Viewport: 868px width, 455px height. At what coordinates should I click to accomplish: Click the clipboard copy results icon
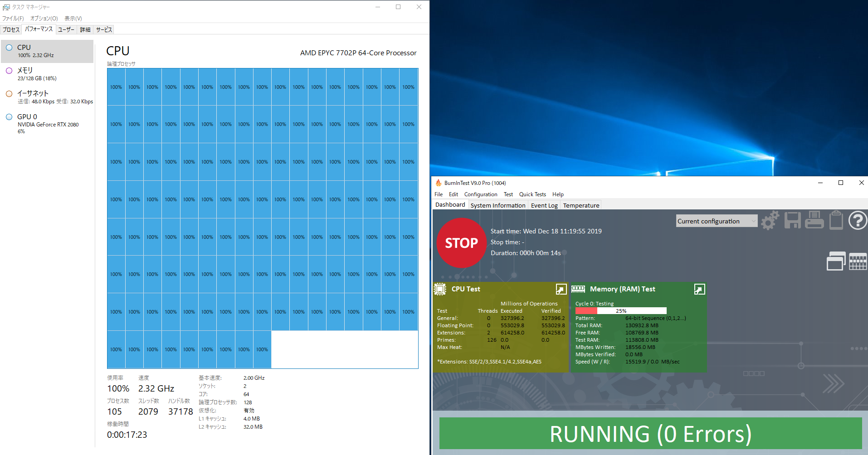(836, 220)
